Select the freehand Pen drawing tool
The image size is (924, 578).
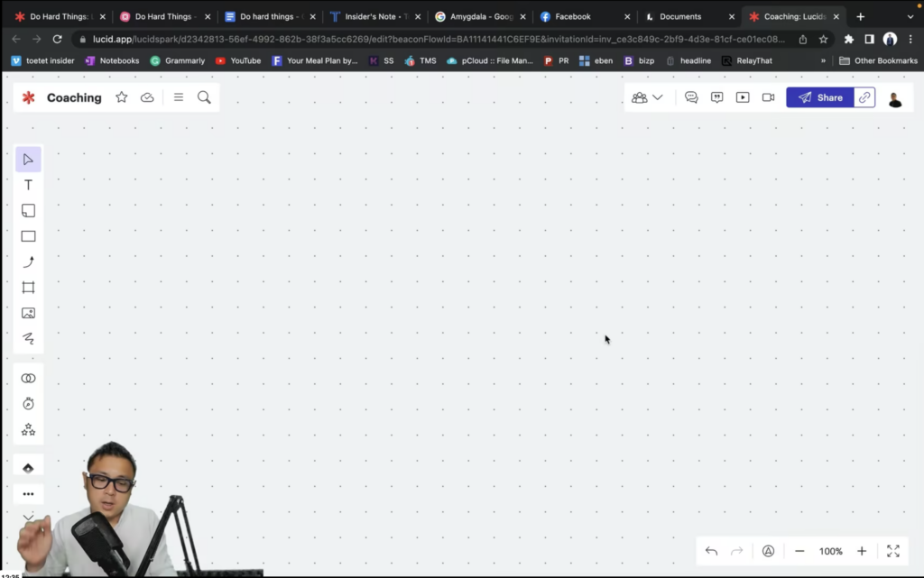28,338
